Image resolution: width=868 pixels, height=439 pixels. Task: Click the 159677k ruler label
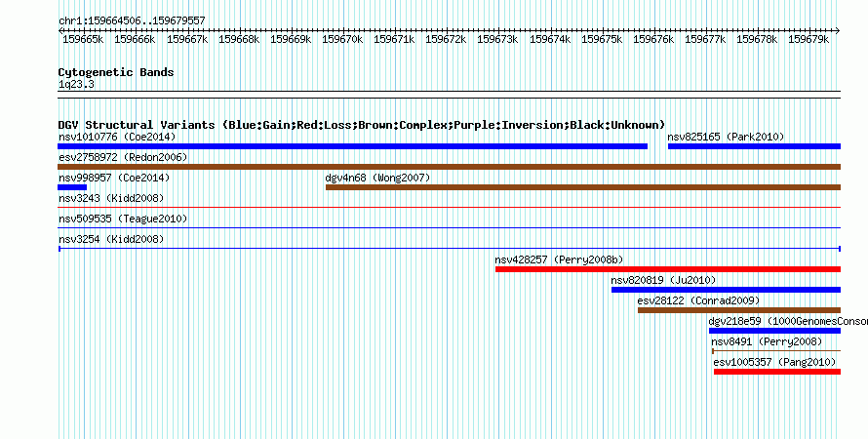coord(705,39)
